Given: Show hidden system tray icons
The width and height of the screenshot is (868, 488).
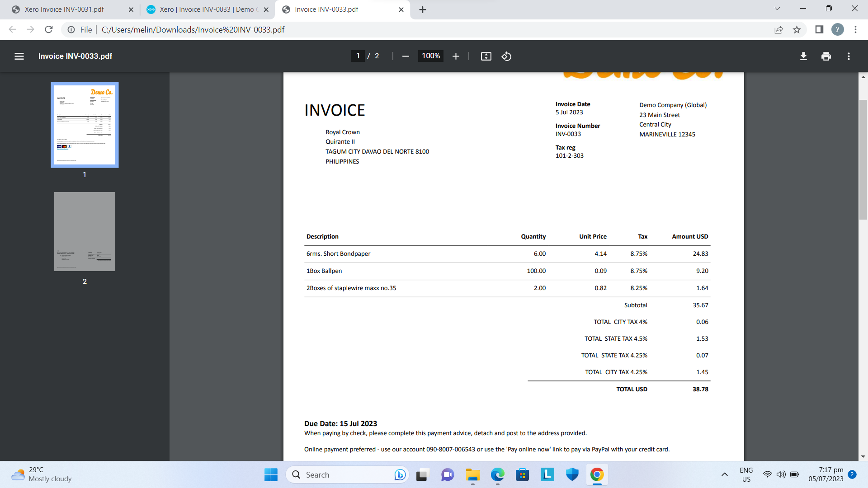Looking at the screenshot, I should (724, 474).
